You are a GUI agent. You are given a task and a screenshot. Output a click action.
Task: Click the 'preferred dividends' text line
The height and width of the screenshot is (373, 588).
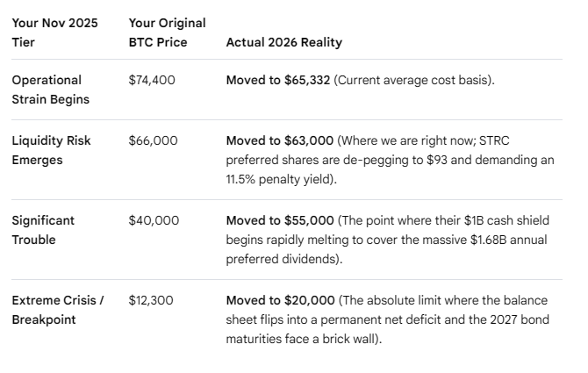tap(284, 259)
